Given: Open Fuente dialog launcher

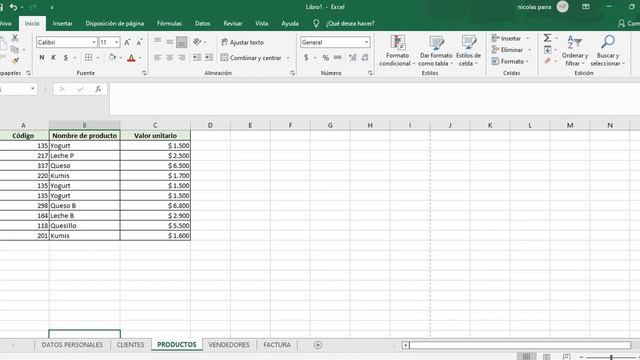Looking at the screenshot, I should point(144,73).
